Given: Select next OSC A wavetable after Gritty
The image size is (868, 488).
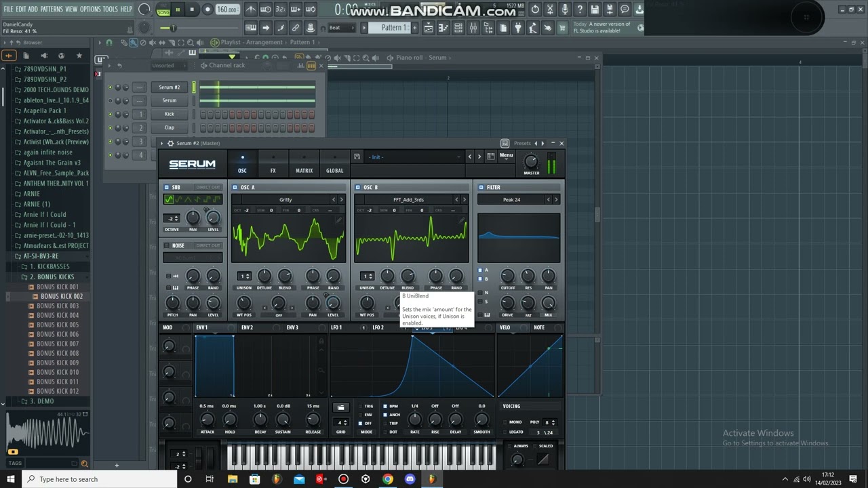Looking at the screenshot, I should [341, 199].
